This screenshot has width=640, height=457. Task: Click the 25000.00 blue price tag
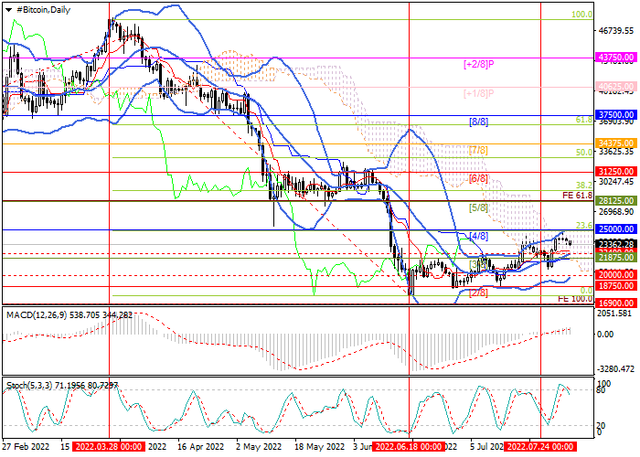pos(617,229)
